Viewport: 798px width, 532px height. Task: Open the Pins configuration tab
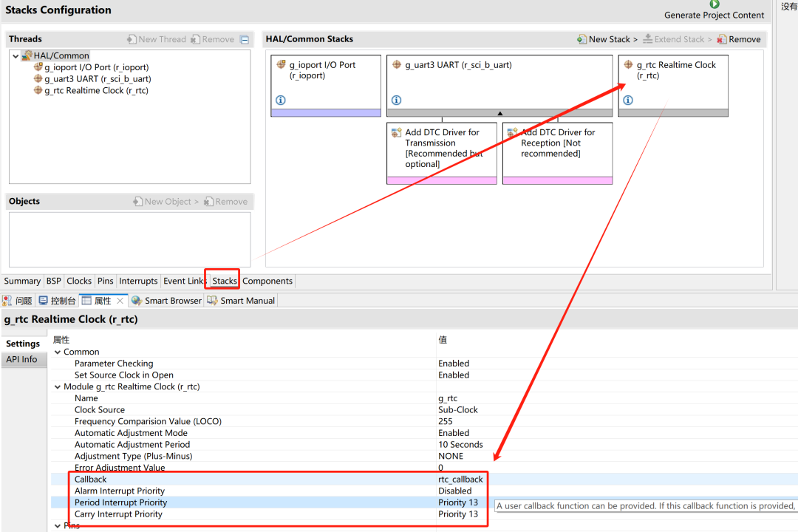pos(105,281)
